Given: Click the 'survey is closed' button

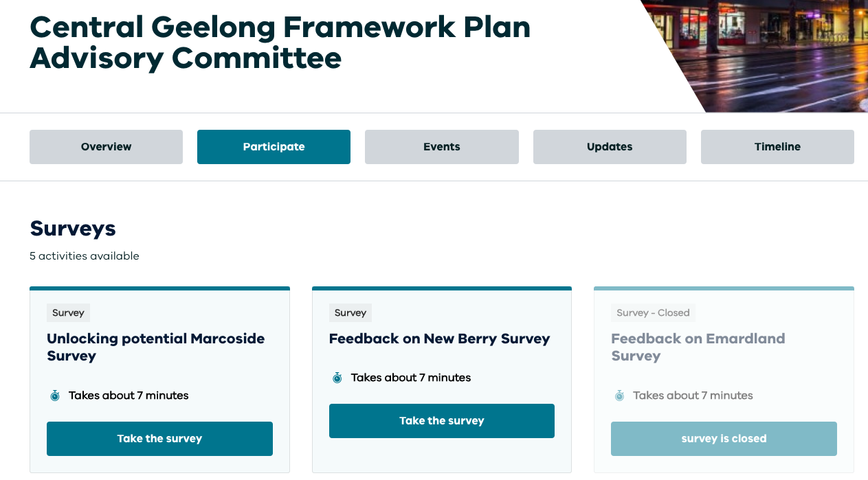Looking at the screenshot, I should tap(724, 439).
